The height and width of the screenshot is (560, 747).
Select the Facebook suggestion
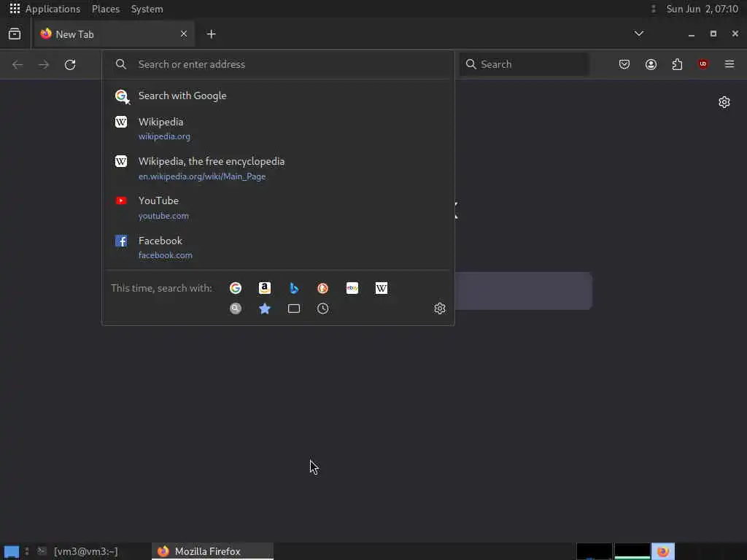coord(278,247)
